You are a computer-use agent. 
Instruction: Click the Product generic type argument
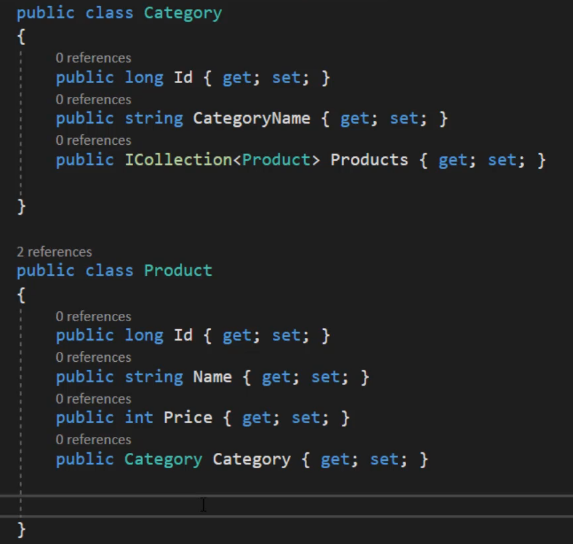(276, 160)
